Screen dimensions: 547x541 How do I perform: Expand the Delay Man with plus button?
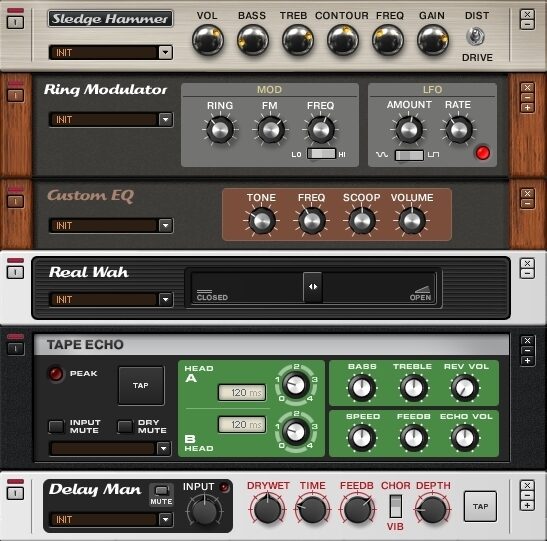tap(527, 506)
